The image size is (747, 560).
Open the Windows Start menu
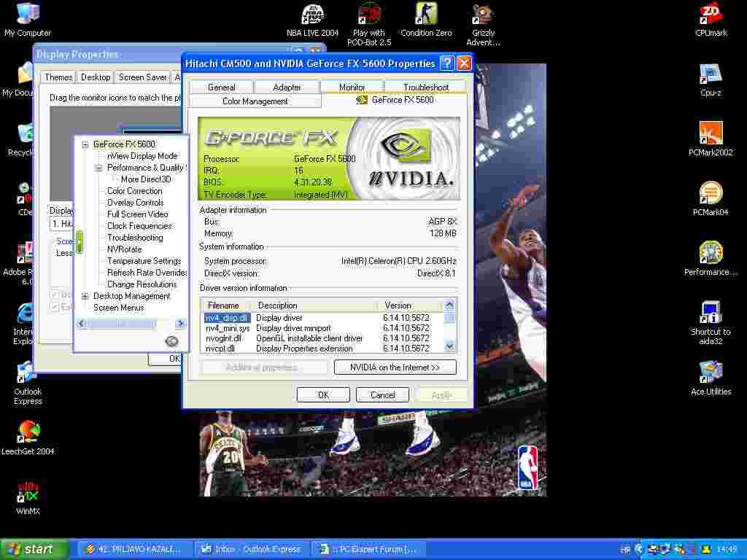tap(34, 549)
